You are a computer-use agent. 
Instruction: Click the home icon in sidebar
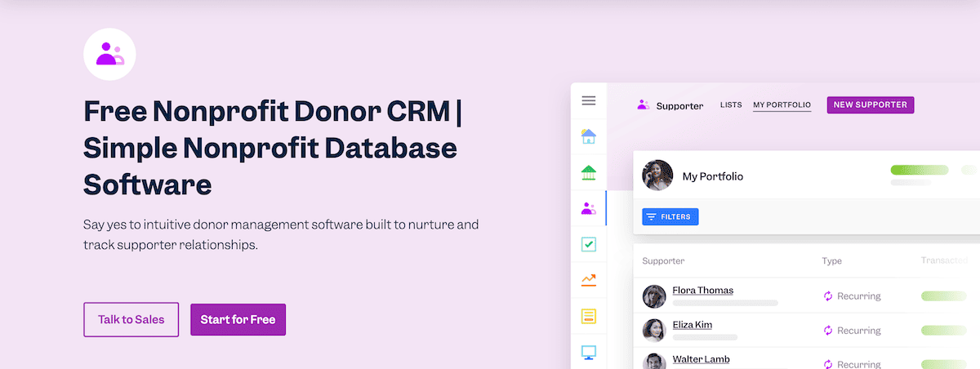pos(588,136)
